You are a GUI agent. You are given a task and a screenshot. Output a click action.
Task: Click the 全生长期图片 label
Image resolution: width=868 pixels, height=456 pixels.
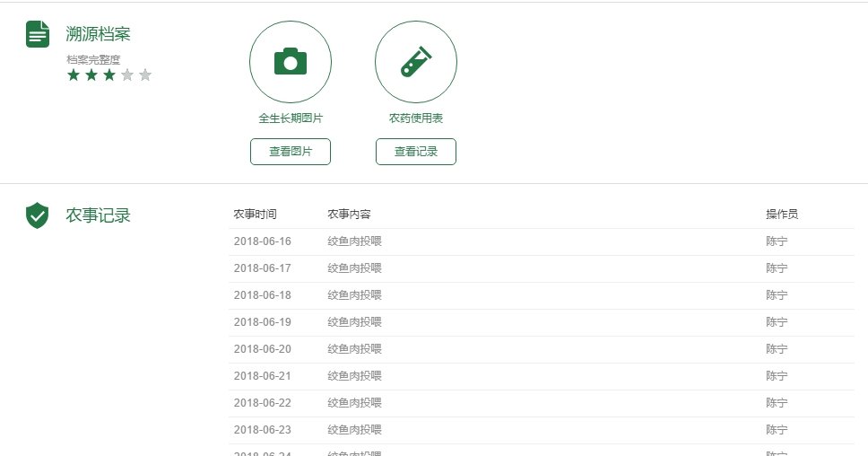[291, 118]
